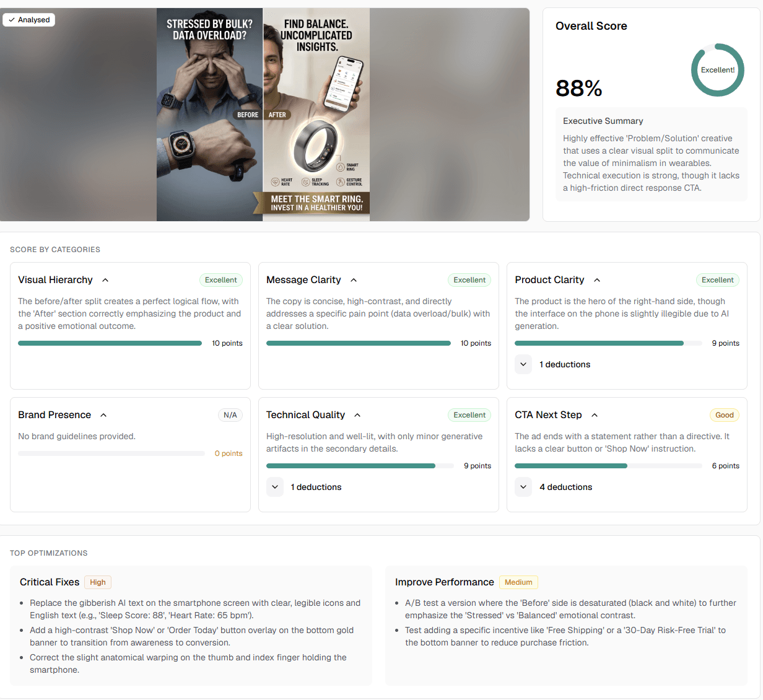Click the Good badge on CTA Next Step
The image size is (763, 700).
pyautogui.click(x=725, y=415)
